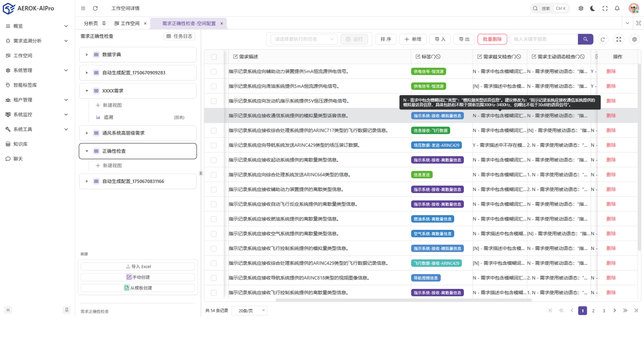This screenshot has width=644, height=362.
Task: Open notifications bell icon
Action: 617,9
